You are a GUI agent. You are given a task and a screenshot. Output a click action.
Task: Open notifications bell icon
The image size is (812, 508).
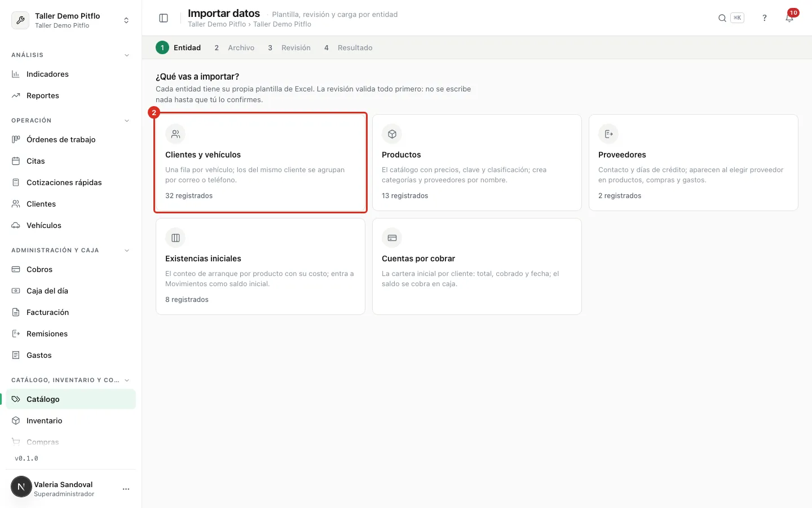789,18
